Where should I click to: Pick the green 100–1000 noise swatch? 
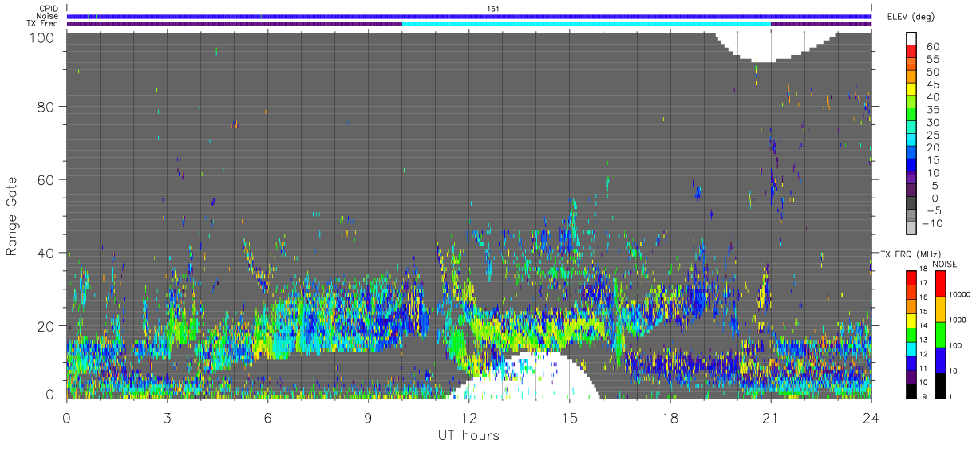click(939, 335)
